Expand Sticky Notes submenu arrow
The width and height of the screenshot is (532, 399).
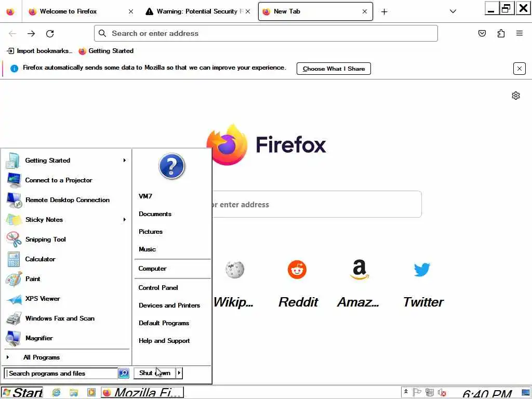pos(125,220)
